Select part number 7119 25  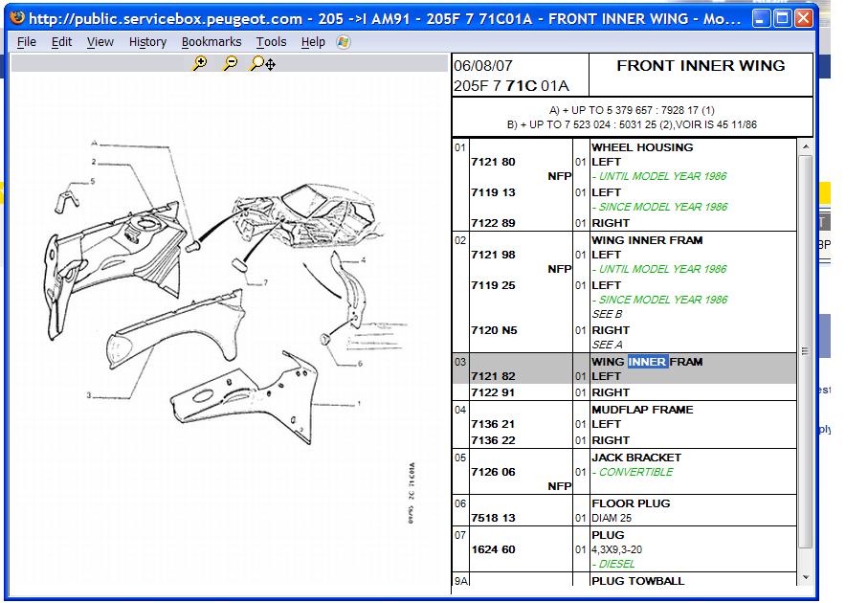pos(493,286)
